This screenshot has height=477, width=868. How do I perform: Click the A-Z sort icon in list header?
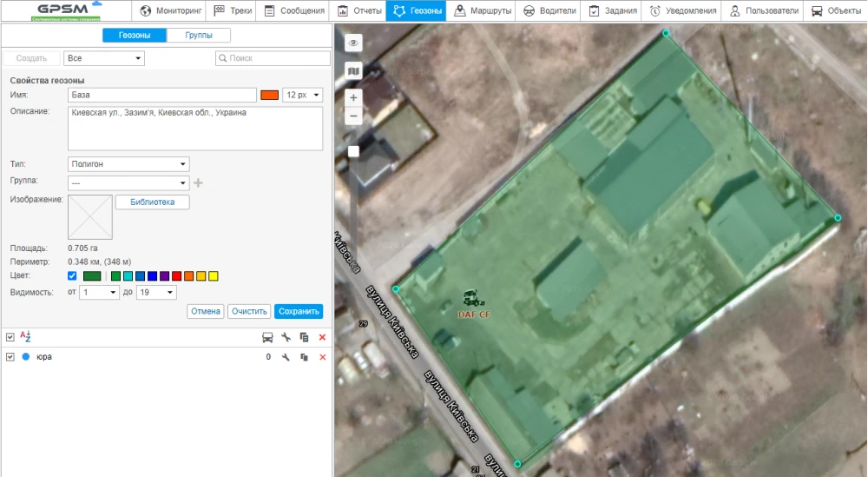(x=25, y=336)
